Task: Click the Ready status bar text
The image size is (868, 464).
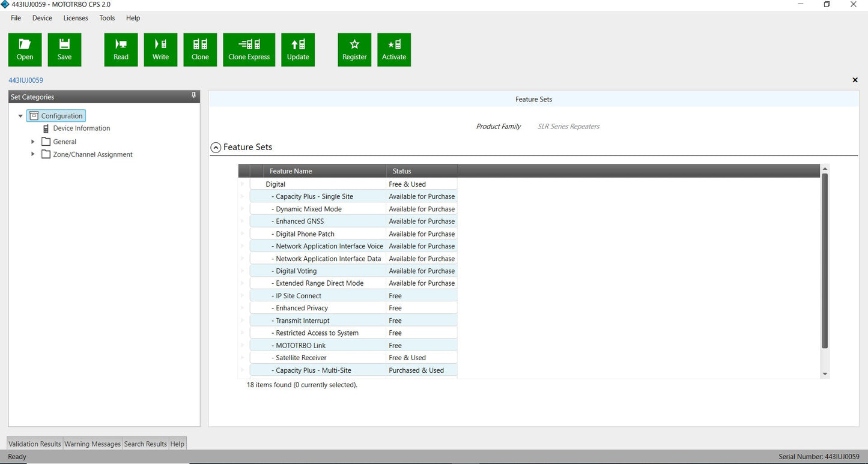Action: pos(17,457)
